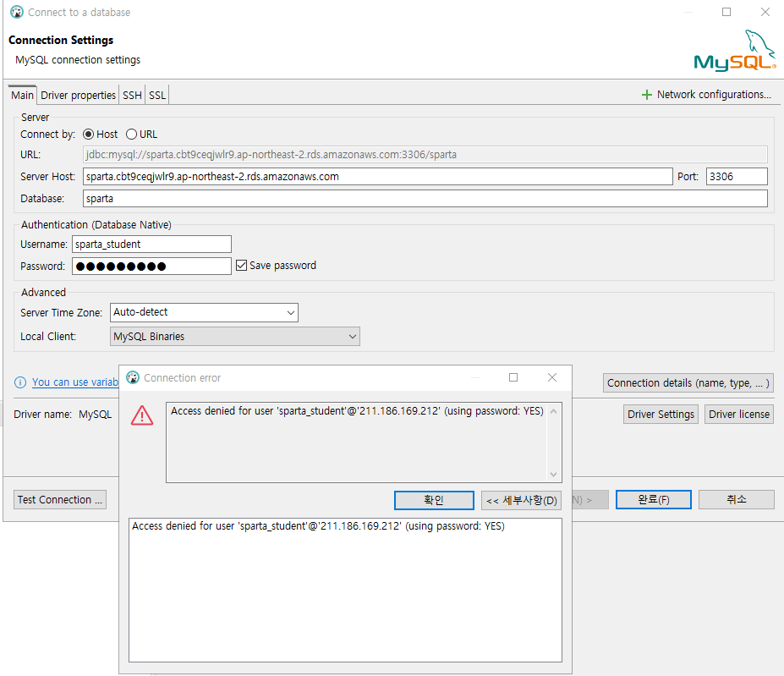Click the Driver license button
Image resolution: width=784 pixels, height=676 pixels.
point(738,415)
